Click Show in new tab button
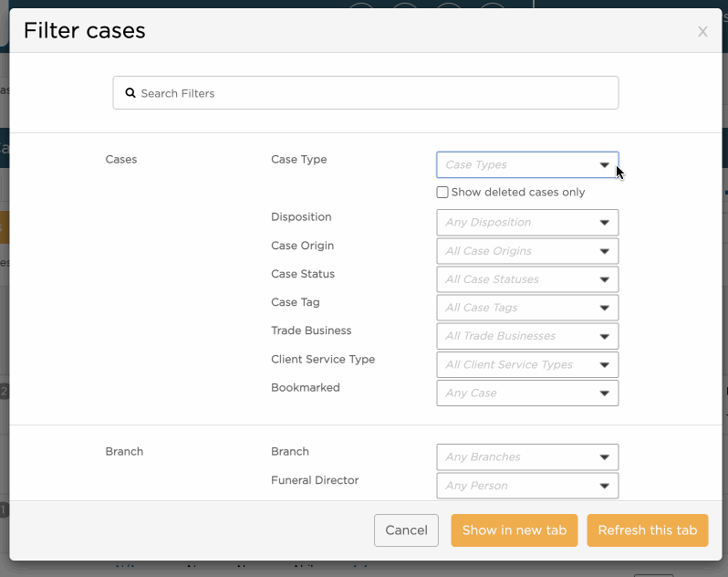728x577 pixels. tap(514, 530)
